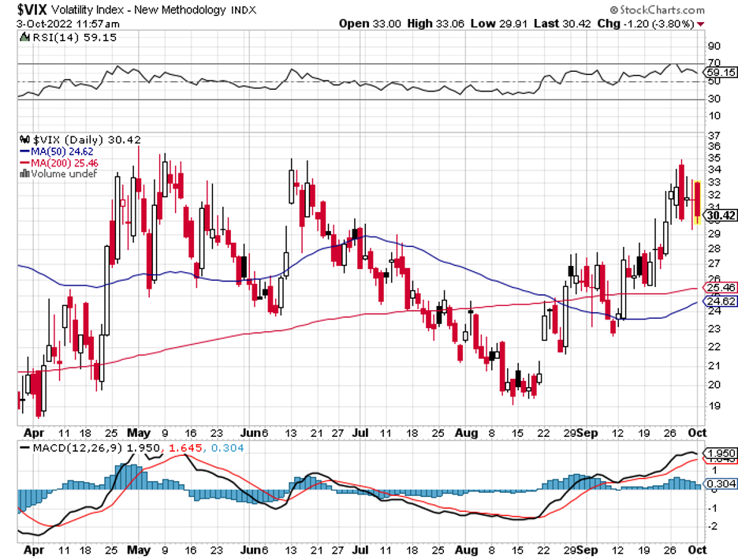Click the yellow-highlighted latest candlestick
Image resolution: width=738 pixels, height=560 pixels.
pyautogui.click(x=697, y=203)
